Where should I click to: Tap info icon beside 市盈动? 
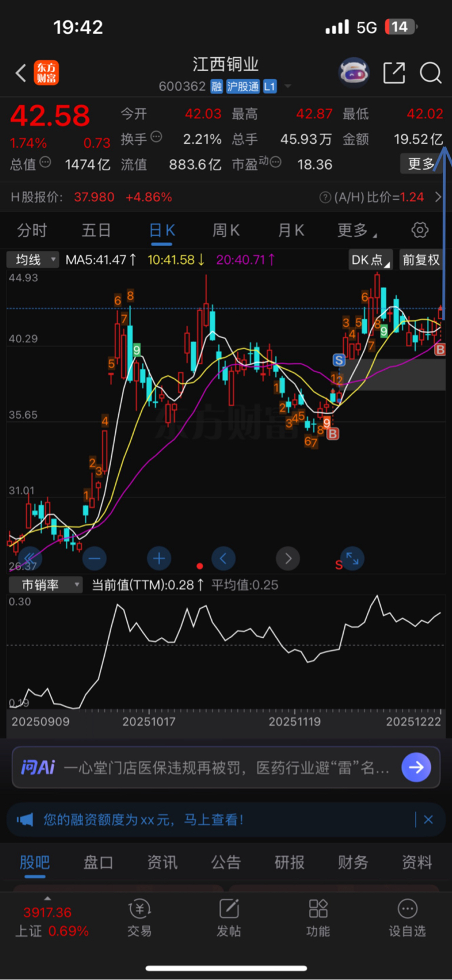(275, 162)
